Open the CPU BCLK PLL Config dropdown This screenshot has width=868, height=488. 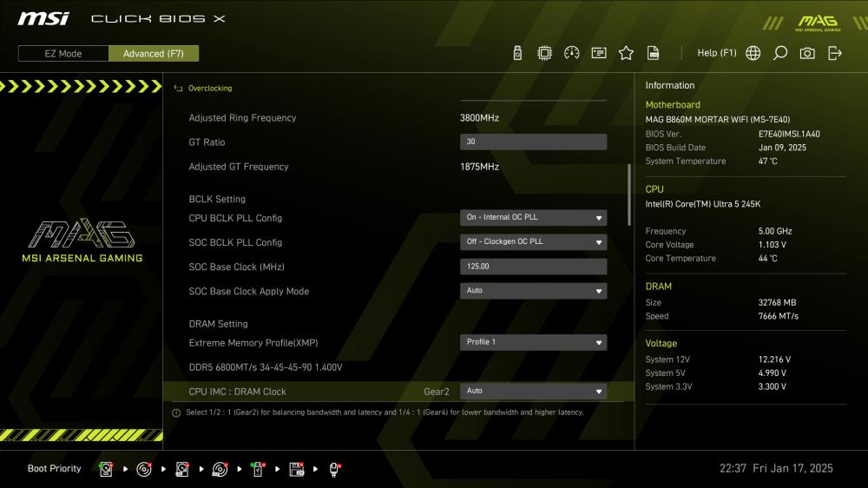click(x=533, y=218)
